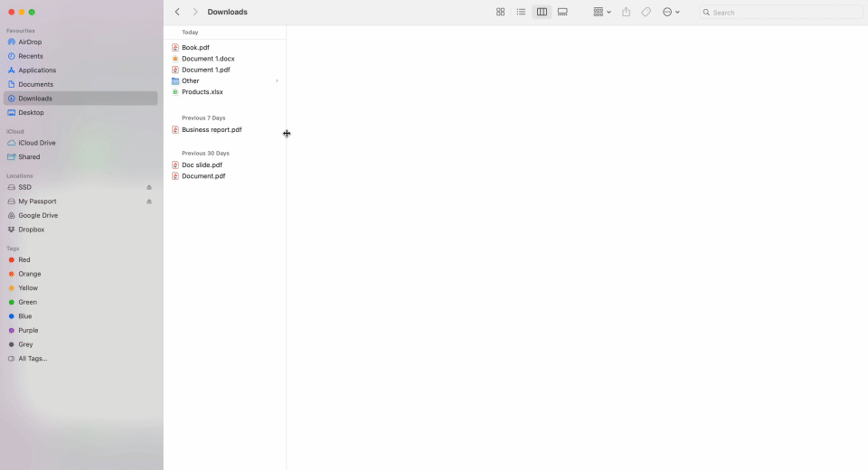The width and height of the screenshot is (868, 470).
Task: Open Documents in the sidebar
Action: point(80,84)
